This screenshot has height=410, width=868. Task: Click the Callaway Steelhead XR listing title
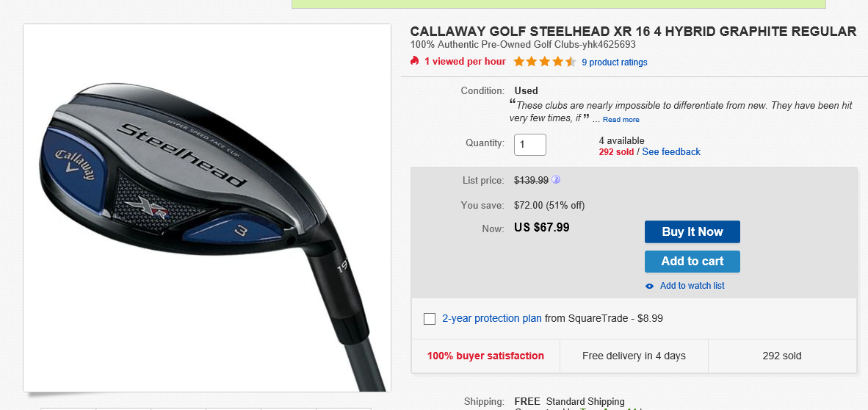[632, 32]
